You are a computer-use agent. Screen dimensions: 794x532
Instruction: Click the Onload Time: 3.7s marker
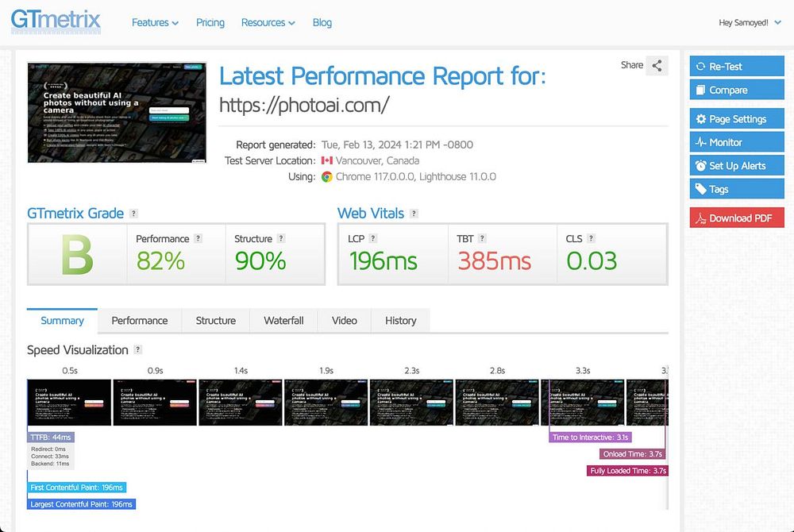tap(633, 454)
